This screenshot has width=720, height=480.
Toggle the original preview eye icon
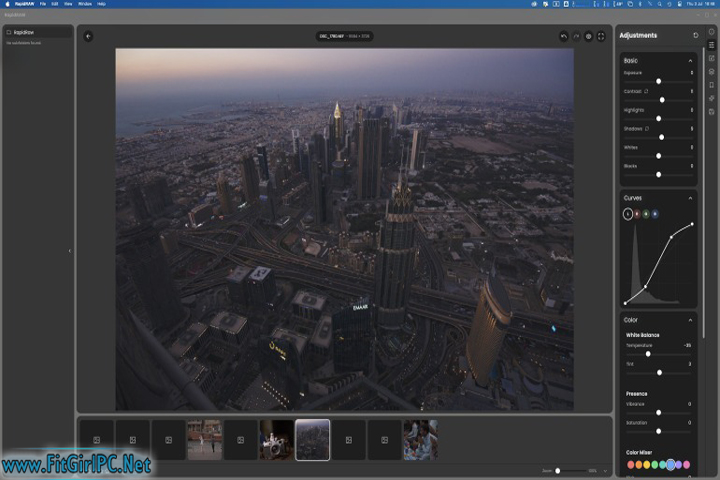589,36
